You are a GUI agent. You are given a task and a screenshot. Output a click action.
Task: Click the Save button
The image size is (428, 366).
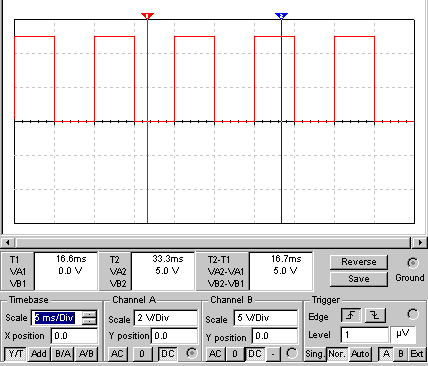359,279
